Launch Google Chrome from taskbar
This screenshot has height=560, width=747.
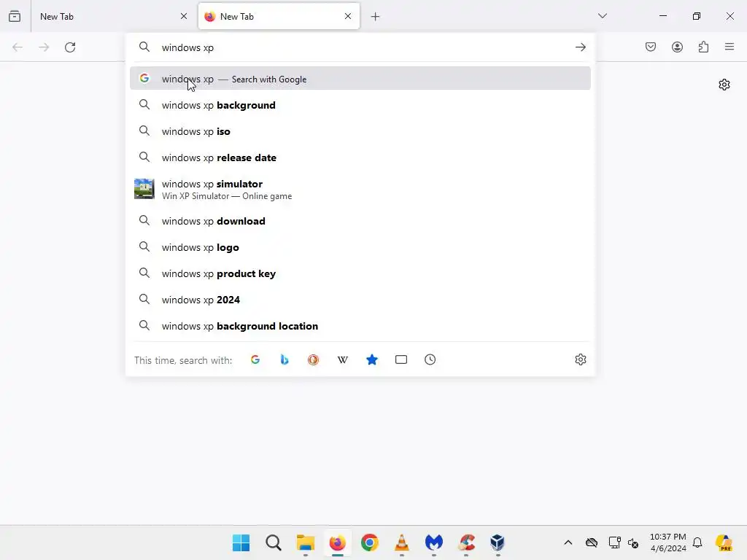click(370, 542)
